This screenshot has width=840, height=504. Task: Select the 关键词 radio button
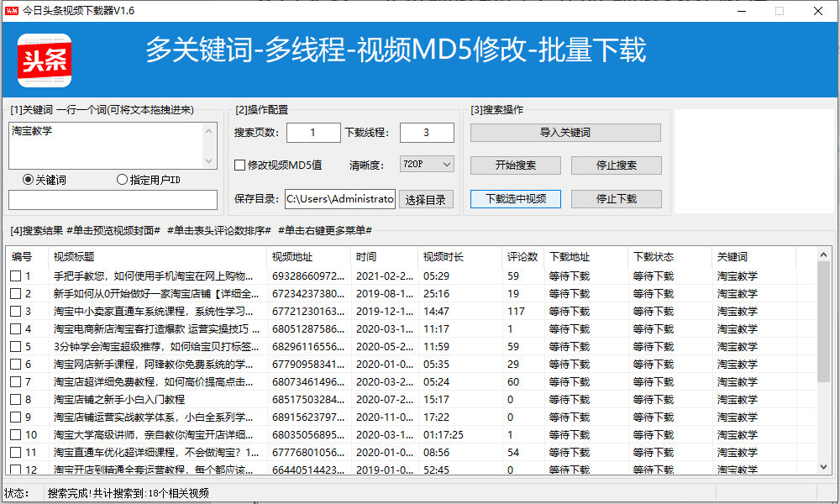coord(28,180)
